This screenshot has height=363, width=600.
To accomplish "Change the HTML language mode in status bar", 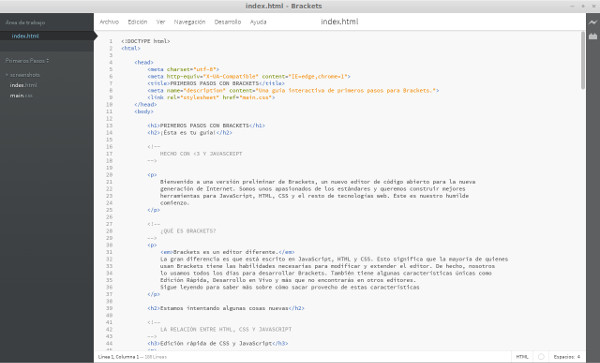I will [522, 356].
